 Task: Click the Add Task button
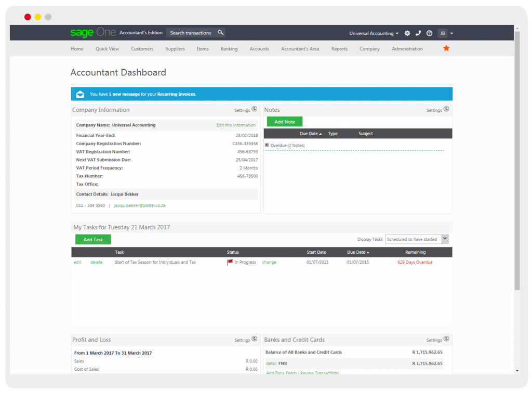(x=92, y=239)
